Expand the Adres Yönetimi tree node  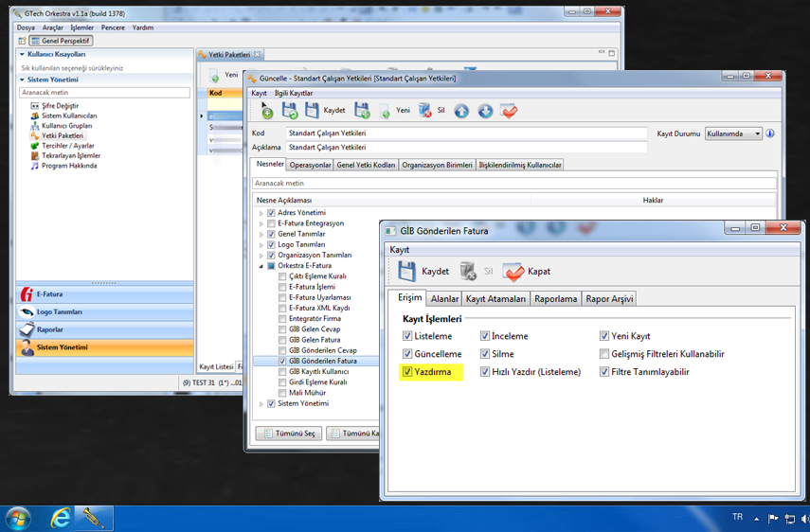click(x=261, y=213)
